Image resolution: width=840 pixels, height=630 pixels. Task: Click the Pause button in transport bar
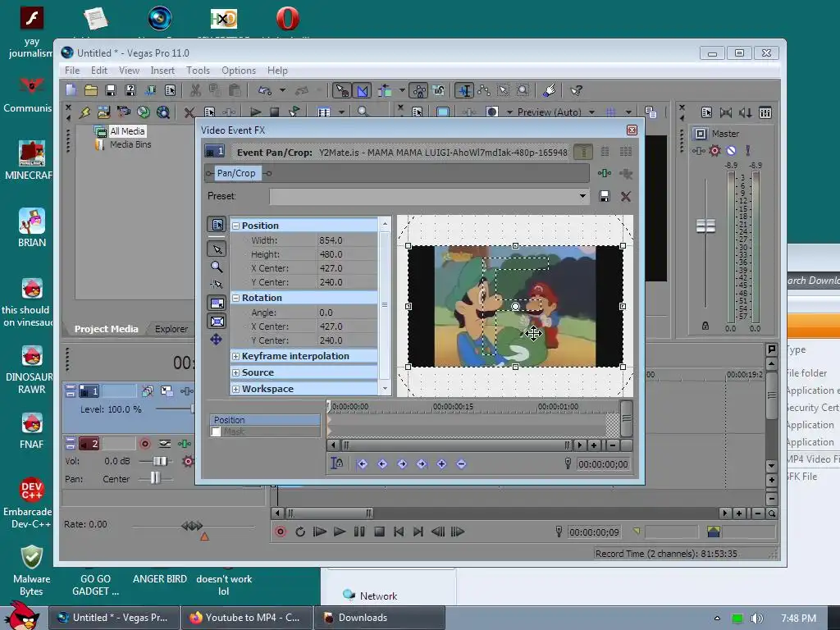(x=359, y=532)
